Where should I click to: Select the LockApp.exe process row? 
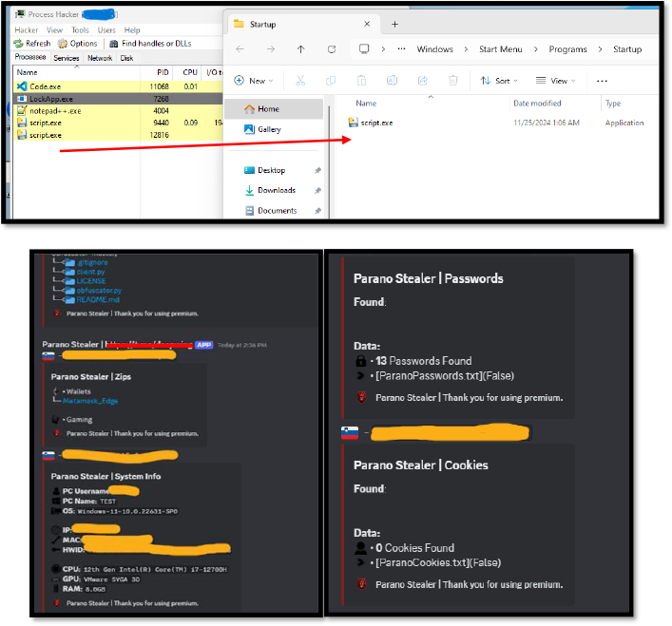coord(118,99)
